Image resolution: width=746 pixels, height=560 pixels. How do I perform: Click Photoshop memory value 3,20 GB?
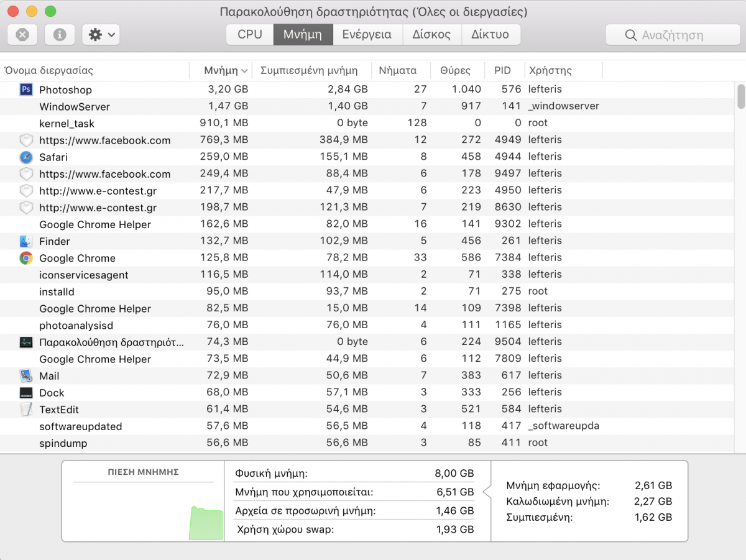click(x=228, y=90)
